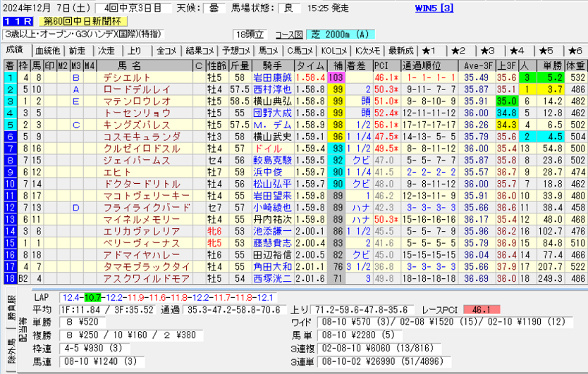Open the 血統他 tab
This screenshot has width=588, height=374.
click(x=47, y=51)
